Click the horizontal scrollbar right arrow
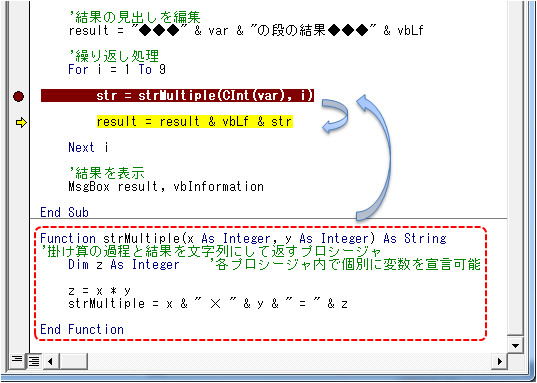Screen dimensions: 537x383 coord(499,361)
